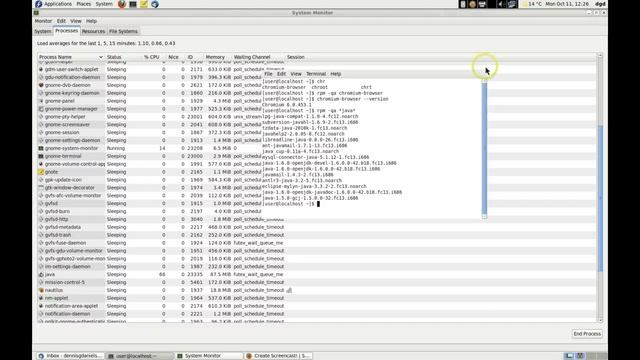Select the Processes tab
Screen dimensions: 640x360
pos(66,31)
